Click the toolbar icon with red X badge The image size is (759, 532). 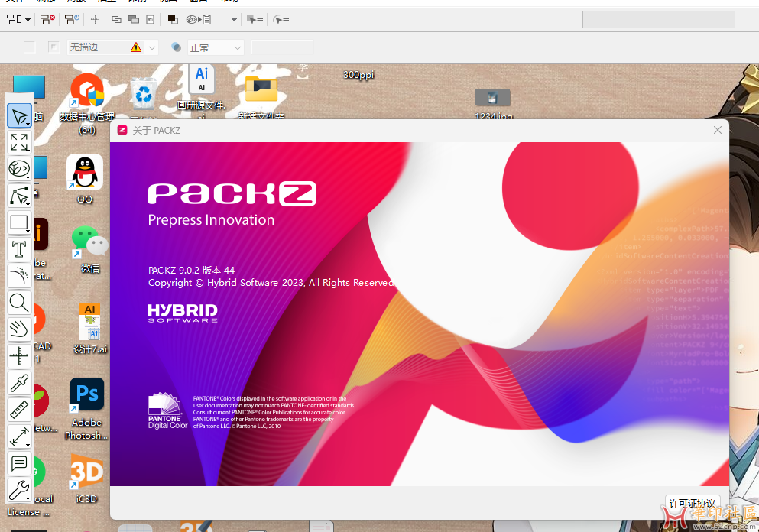47,19
